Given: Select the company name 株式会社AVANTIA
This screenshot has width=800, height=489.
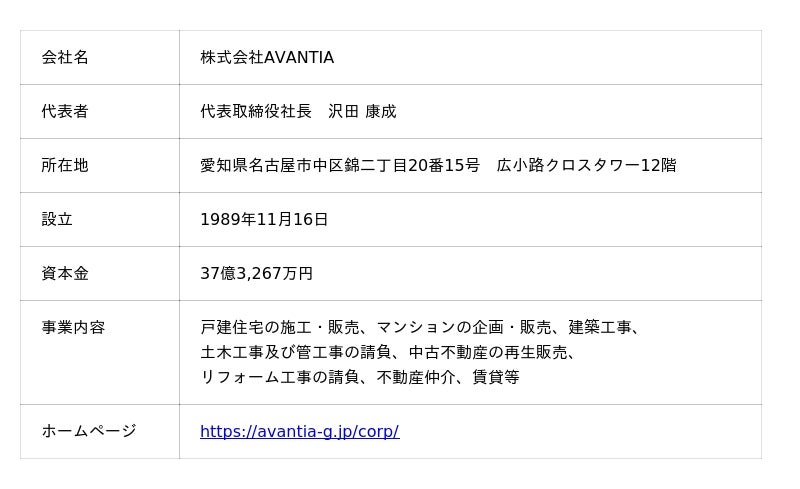Looking at the screenshot, I should click(x=267, y=58).
